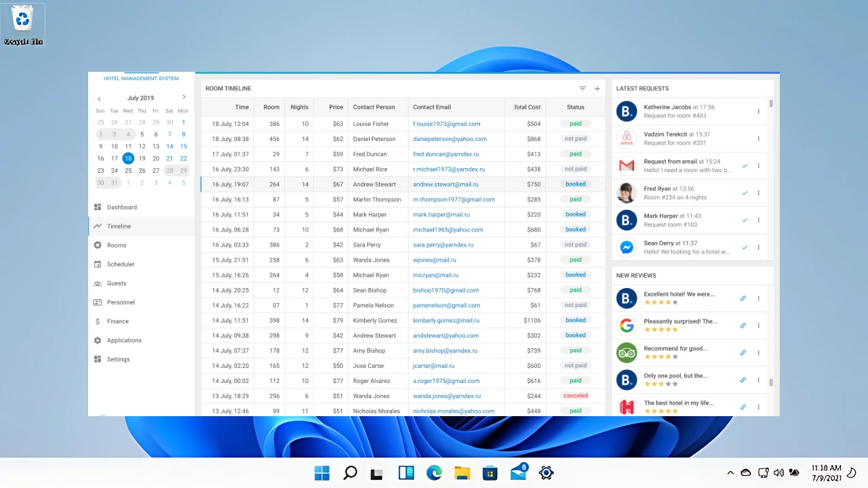Click checkmark on Fred Ryan request

click(x=745, y=192)
